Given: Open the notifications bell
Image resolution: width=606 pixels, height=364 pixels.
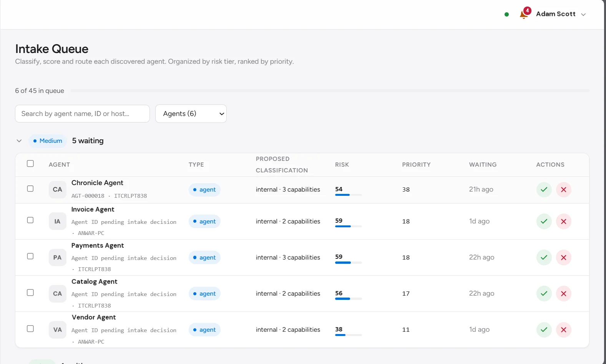Looking at the screenshot, I should pos(523,14).
